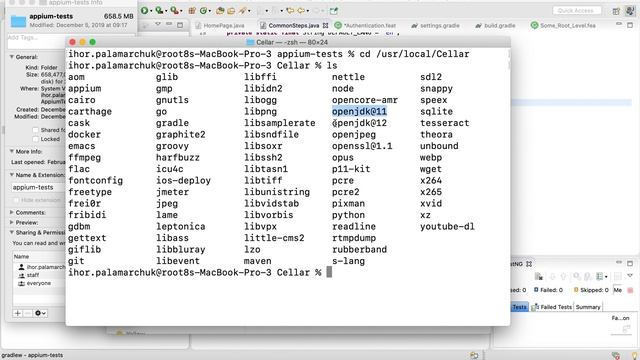
Task: Click the green zoom button of Terminal window
Action: (93, 42)
